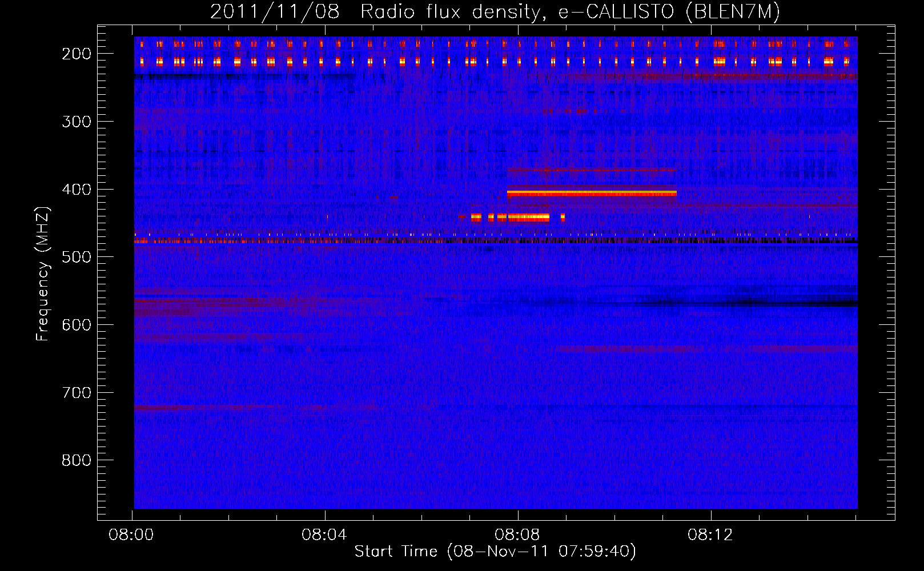Click the 400 frequency tick label
The height and width of the screenshot is (571, 924).
click(x=77, y=190)
